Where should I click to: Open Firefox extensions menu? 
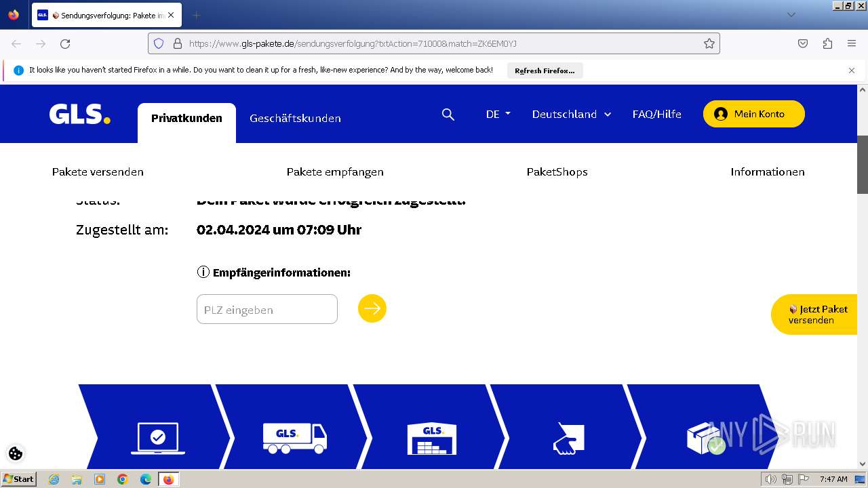point(827,43)
